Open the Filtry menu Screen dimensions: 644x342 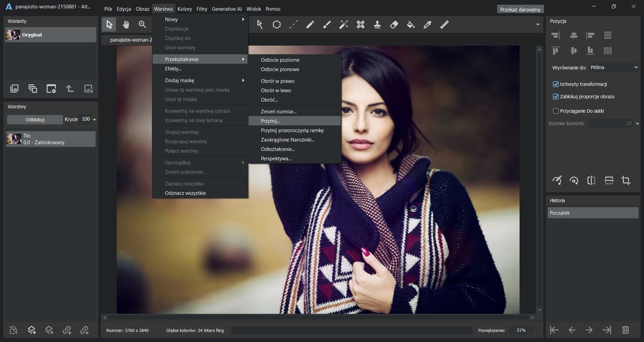[x=202, y=9]
